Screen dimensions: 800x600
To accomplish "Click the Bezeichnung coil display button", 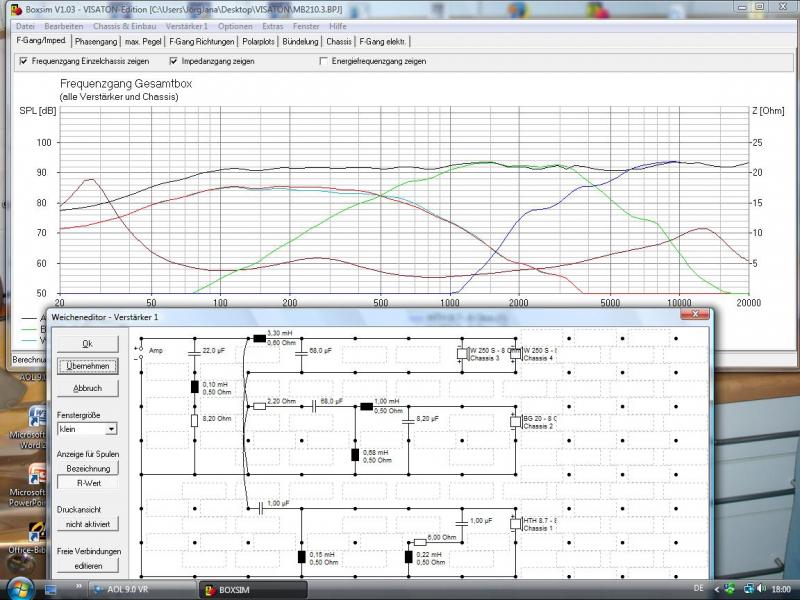I will tap(88, 467).
